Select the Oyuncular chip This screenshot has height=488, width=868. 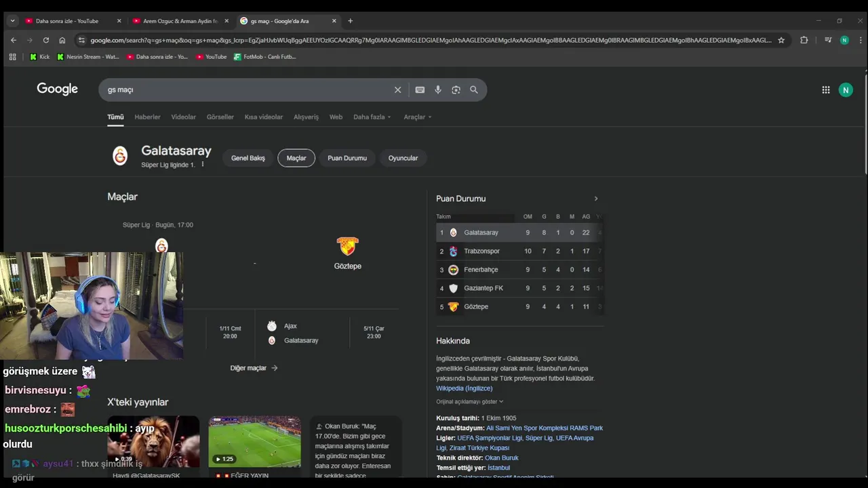(x=403, y=158)
